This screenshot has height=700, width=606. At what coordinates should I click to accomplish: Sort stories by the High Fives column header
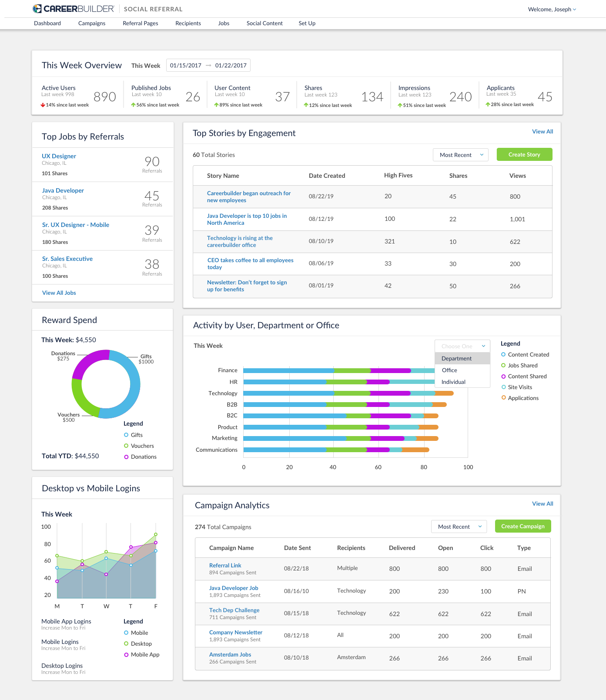pyautogui.click(x=398, y=175)
